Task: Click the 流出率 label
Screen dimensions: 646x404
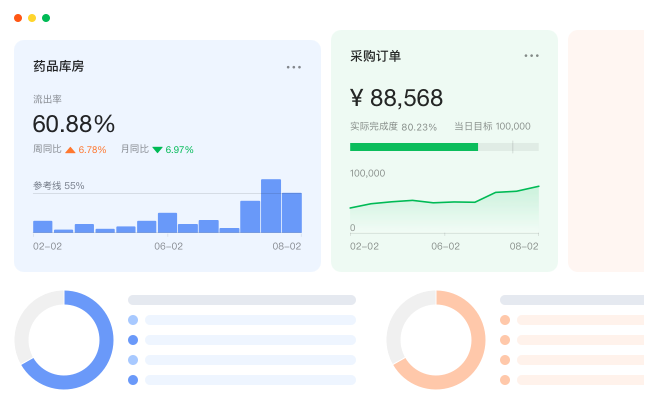Action: (x=47, y=99)
